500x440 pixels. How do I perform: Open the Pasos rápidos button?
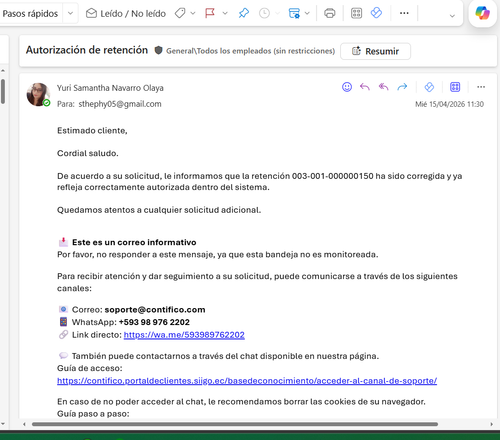30,14
